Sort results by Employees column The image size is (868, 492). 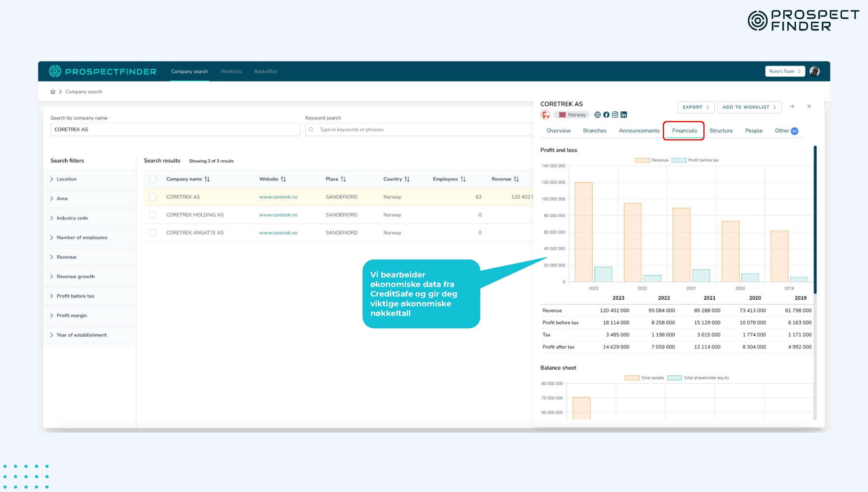click(463, 179)
